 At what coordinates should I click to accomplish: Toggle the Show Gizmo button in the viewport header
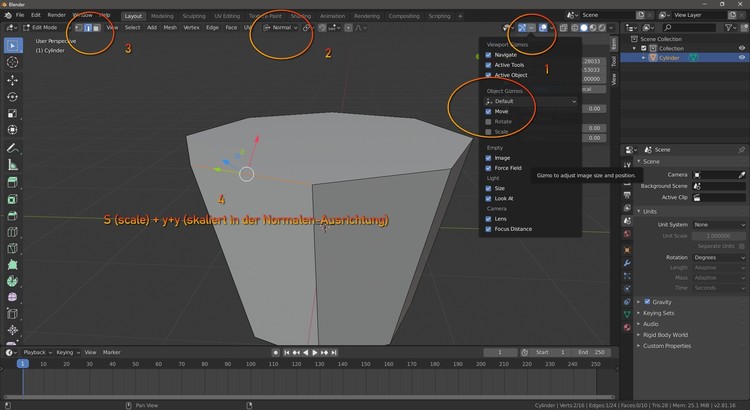(x=522, y=28)
